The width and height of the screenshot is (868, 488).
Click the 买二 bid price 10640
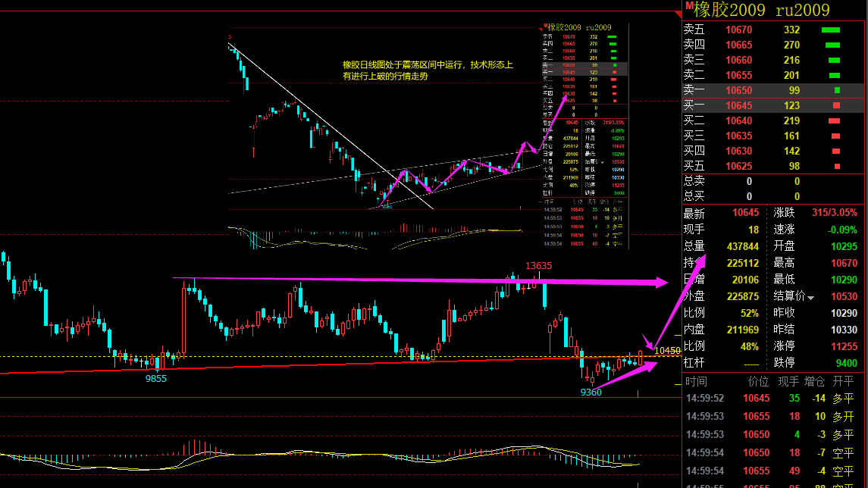(738, 120)
